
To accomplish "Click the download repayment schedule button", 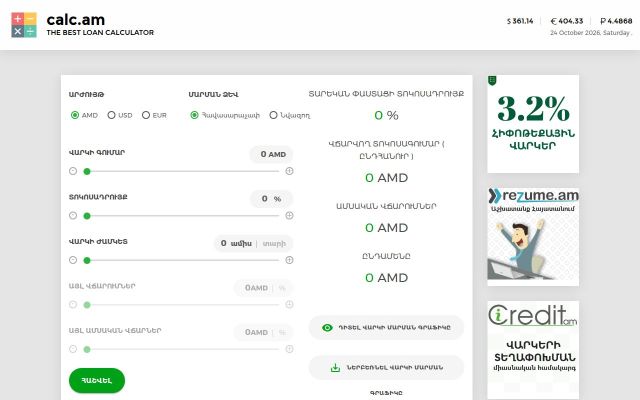I will click(x=386, y=367).
